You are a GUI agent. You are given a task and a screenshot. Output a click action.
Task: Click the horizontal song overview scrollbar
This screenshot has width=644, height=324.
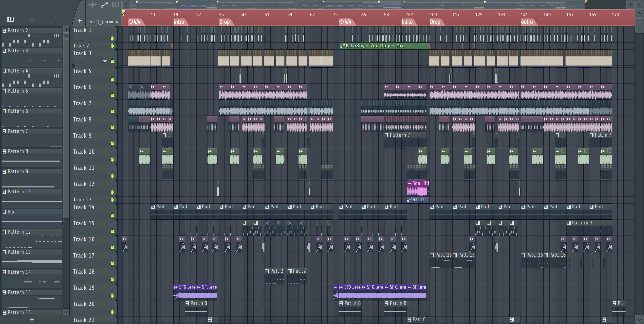pyautogui.click(x=358, y=4)
